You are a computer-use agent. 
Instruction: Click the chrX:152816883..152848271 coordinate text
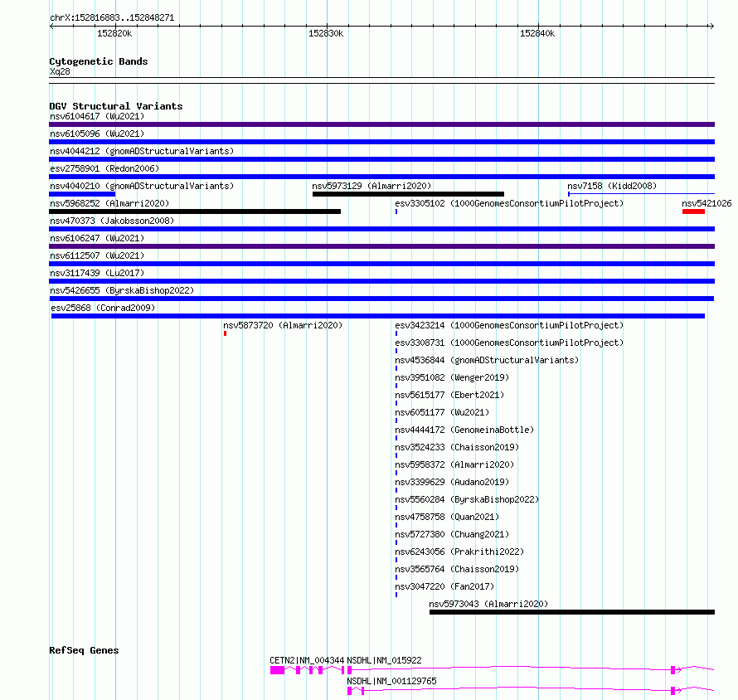pyautogui.click(x=112, y=18)
